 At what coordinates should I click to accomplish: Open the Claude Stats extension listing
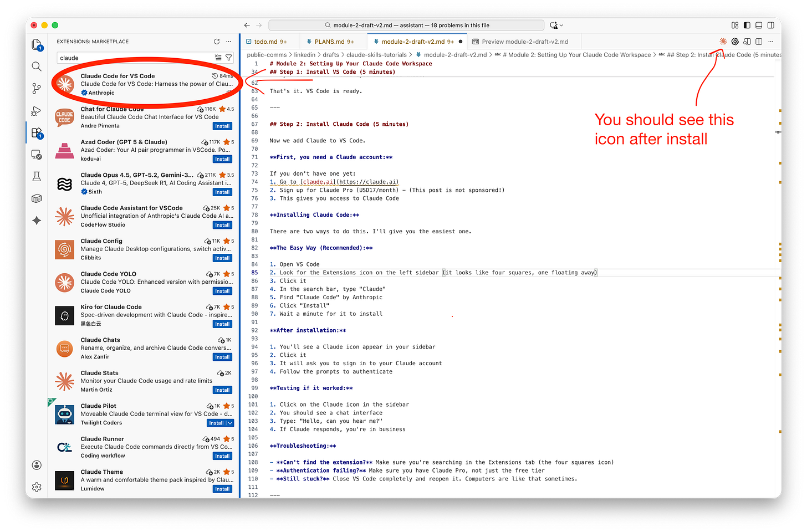click(x=145, y=381)
